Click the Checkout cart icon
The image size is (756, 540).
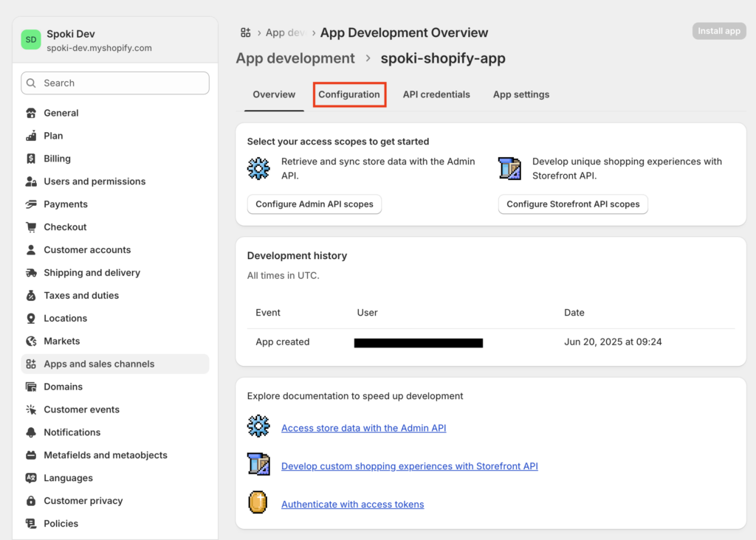click(31, 227)
